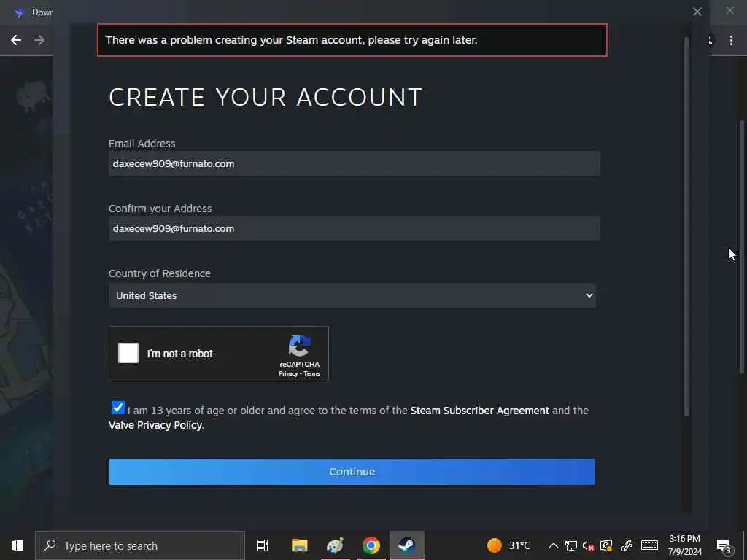Open the Steam Subscriber Agreement link
Screen dimensions: 747x560
[x=479, y=411]
